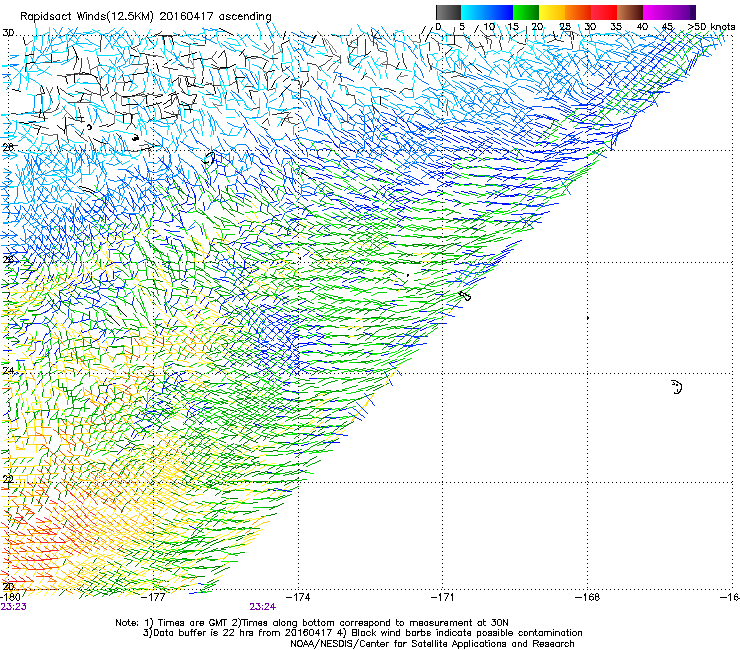Click the cyan 5-10 knots color swatch

[x=474, y=12]
